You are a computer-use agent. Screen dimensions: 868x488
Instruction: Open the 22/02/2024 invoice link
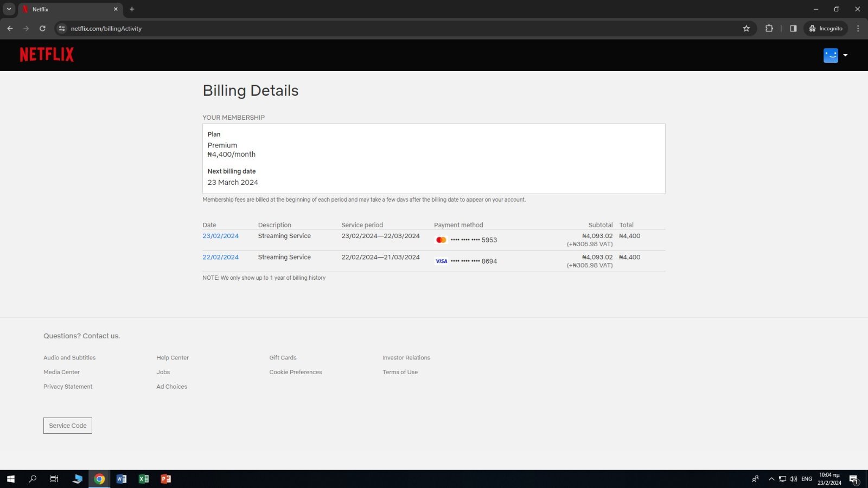pos(220,257)
